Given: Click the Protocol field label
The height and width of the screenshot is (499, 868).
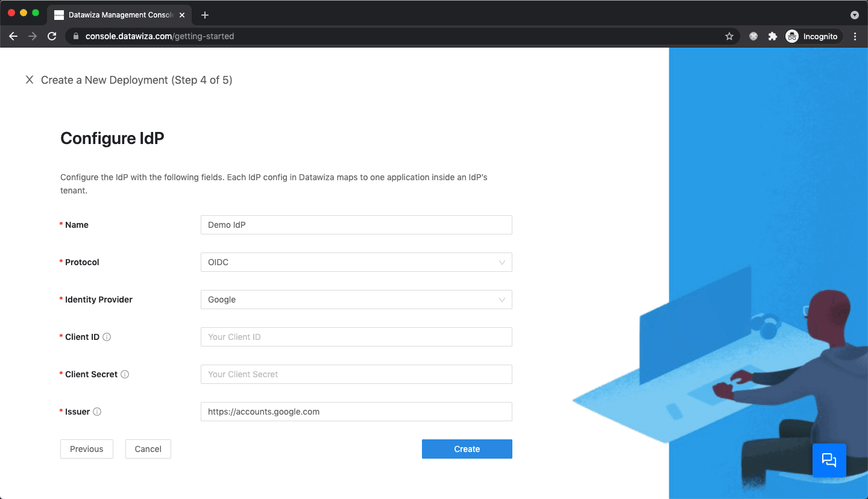Looking at the screenshot, I should [82, 262].
